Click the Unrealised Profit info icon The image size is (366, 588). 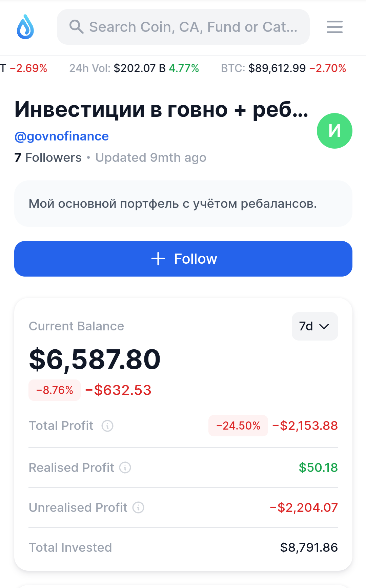point(138,507)
